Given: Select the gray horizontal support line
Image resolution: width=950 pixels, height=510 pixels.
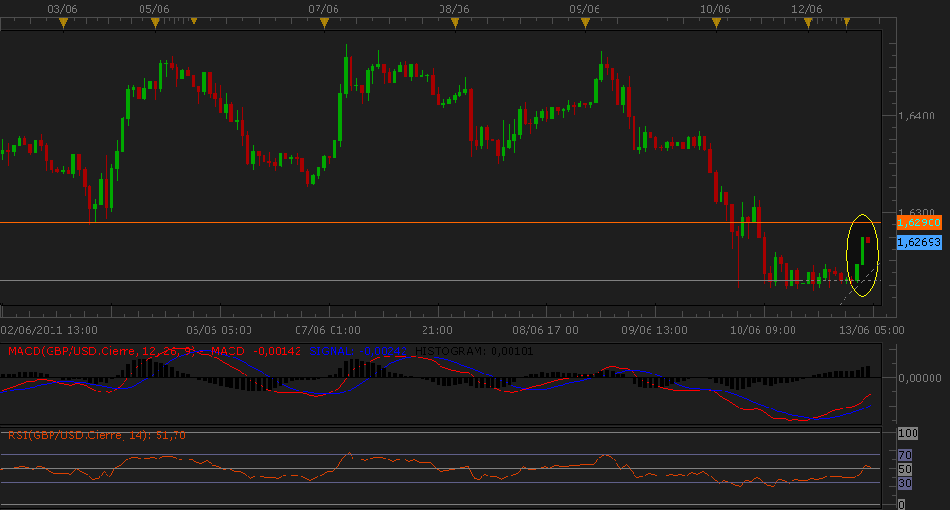Looking at the screenshot, I should 400,280.
